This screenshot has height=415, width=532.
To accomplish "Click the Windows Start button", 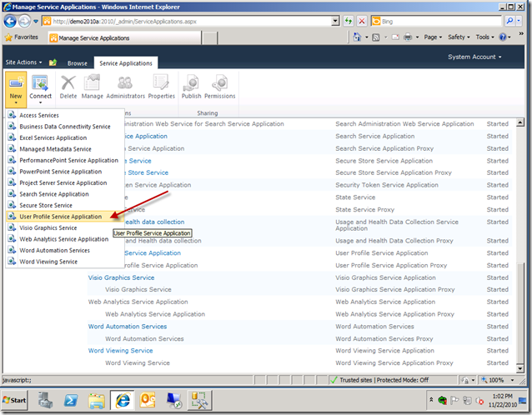I will point(16,401).
